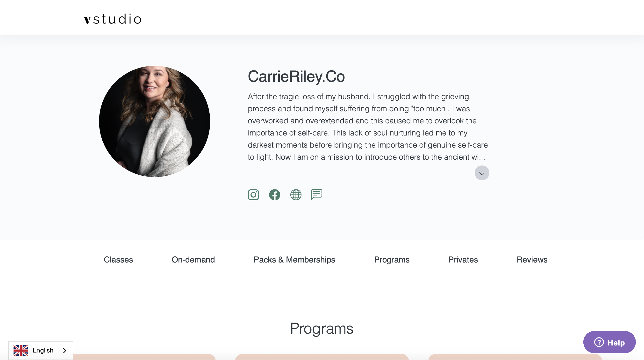Image resolution: width=644 pixels, height=360 pixels.
Task: Click the truncated bio description text
Action: [x=368, y=127]
